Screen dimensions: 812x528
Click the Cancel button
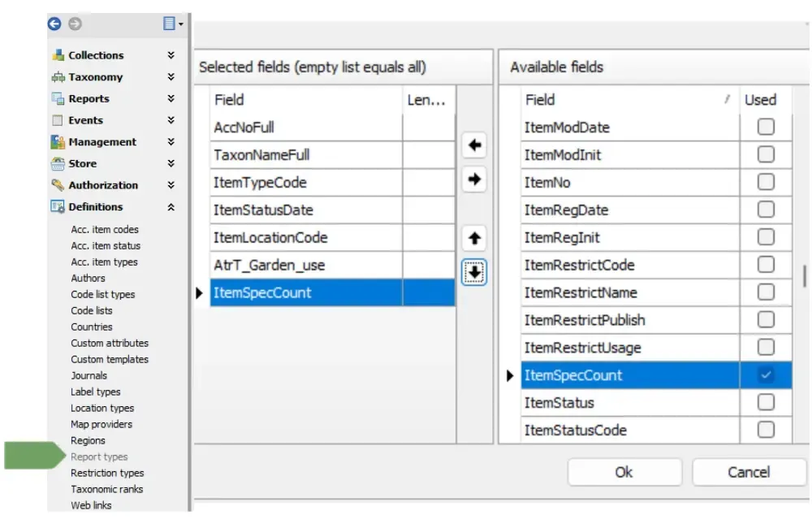click(x=749, y=472)
